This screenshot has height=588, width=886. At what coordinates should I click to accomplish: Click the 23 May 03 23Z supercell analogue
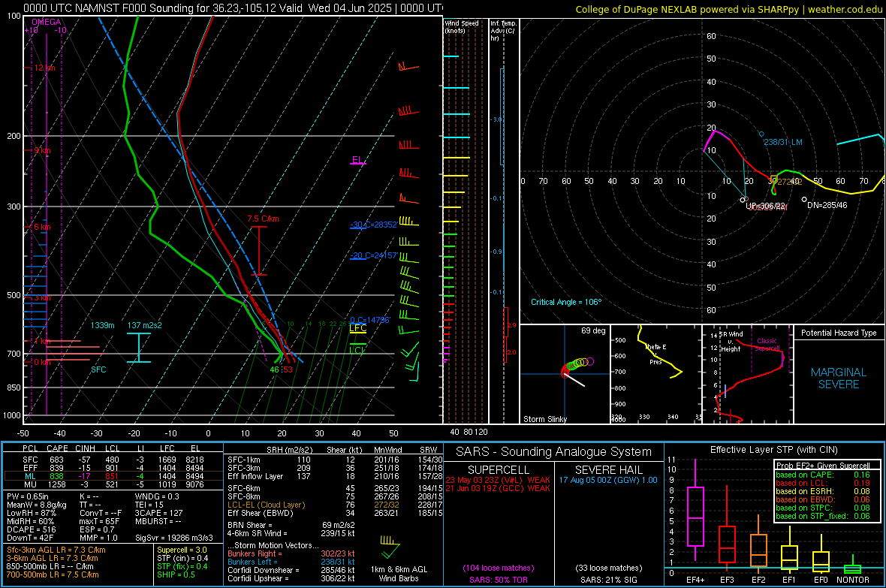pyautogui.click(x=498, y=480)
